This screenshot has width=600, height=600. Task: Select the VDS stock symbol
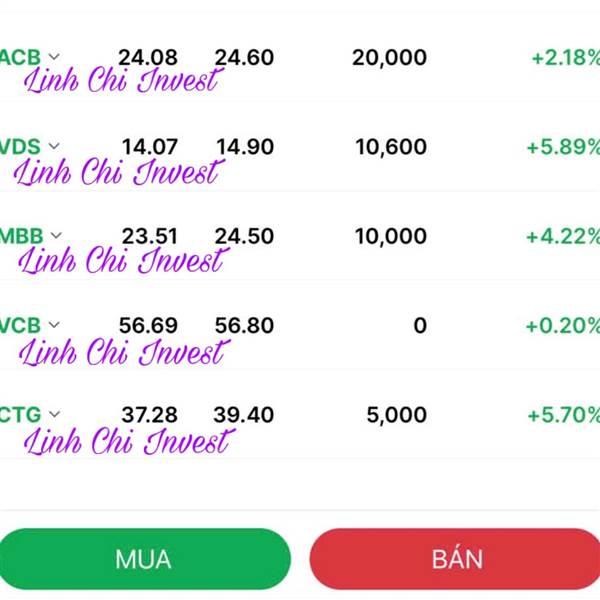click(20, 147)
